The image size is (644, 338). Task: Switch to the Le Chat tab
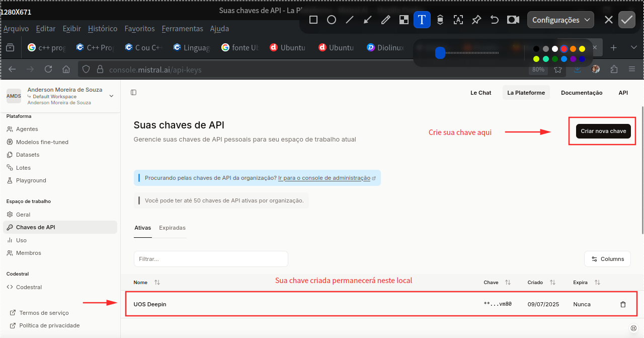pyautogui.click(x=481, y=93)
